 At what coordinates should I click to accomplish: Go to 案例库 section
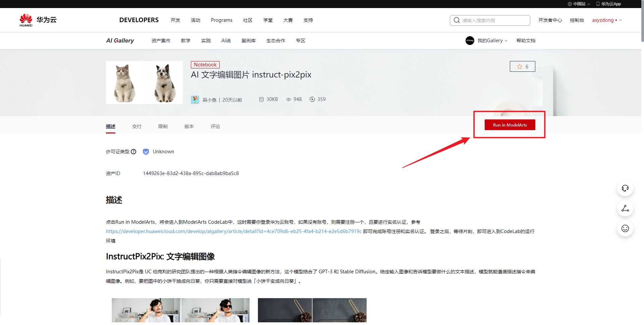(249, 41)
